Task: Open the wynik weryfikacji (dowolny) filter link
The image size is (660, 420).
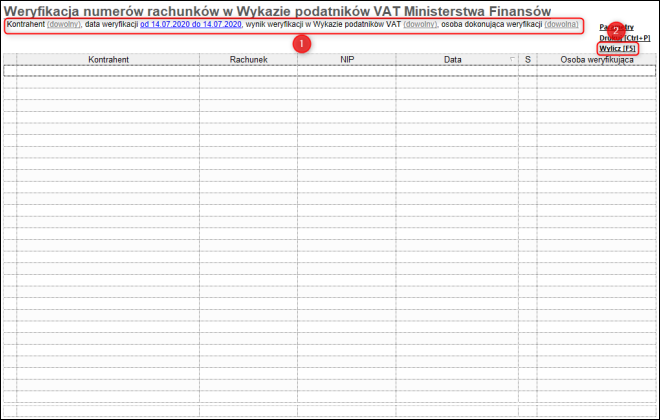Action: tap(420, 24)
